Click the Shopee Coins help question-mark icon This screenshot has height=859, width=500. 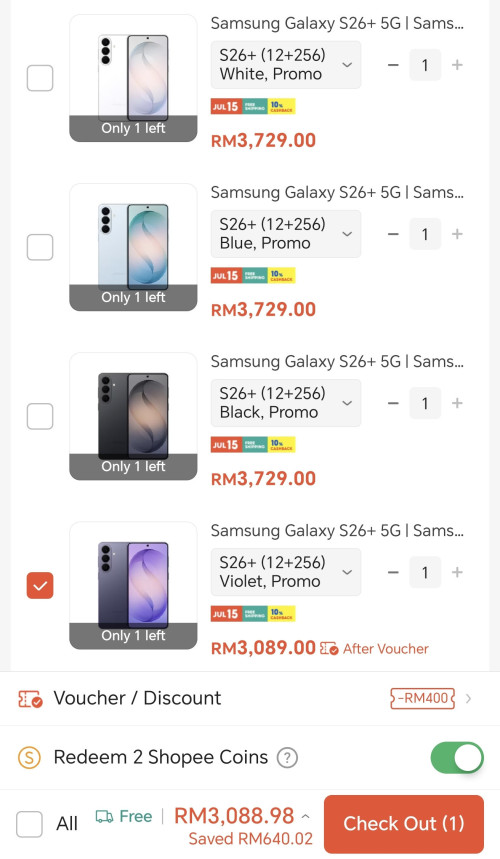pos(287,758)
